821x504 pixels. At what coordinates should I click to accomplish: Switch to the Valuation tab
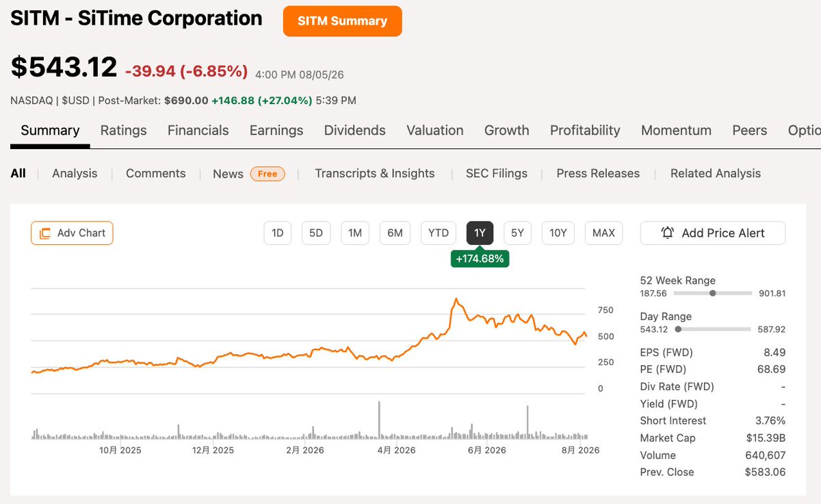(435, 131)
